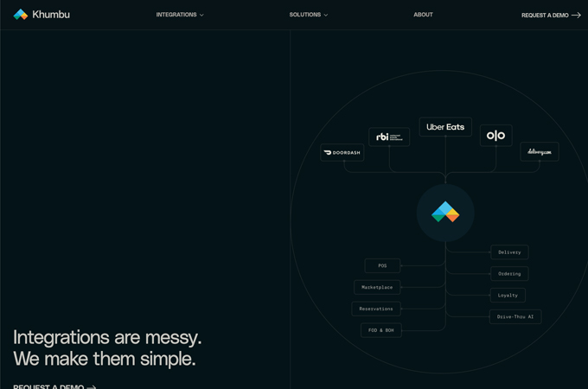Click the Ordering node

tap(509, 274)
